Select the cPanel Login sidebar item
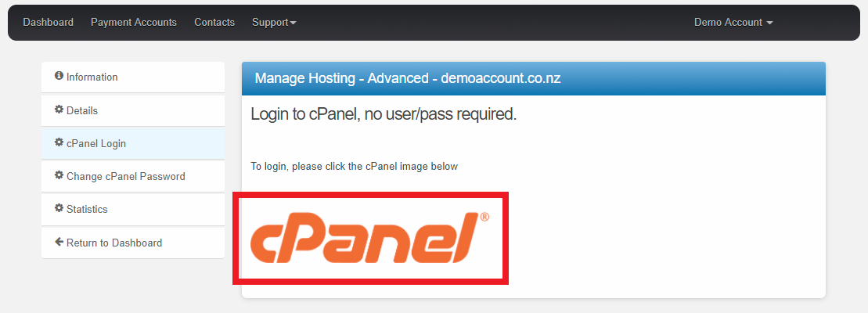This screenshot has height=313, width=868. (x=96, y=144)
